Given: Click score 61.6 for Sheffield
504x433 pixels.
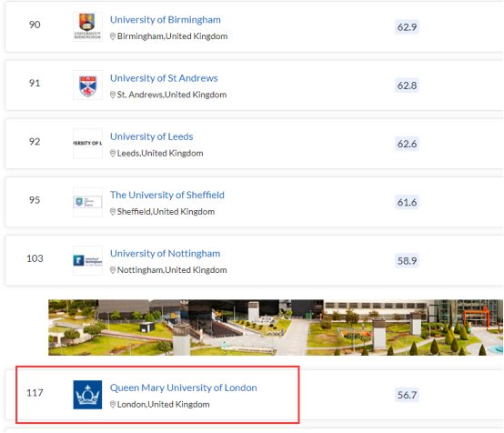Looking at the screenshot, I should (x=407, y=202).
